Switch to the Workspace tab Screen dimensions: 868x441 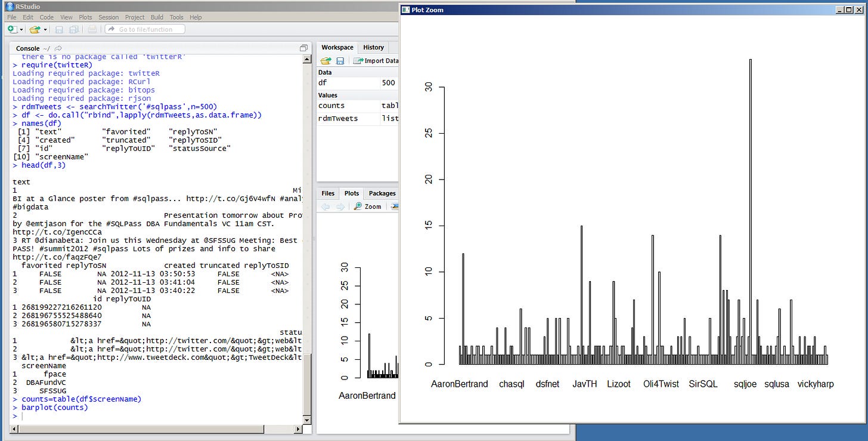point(337,47)
